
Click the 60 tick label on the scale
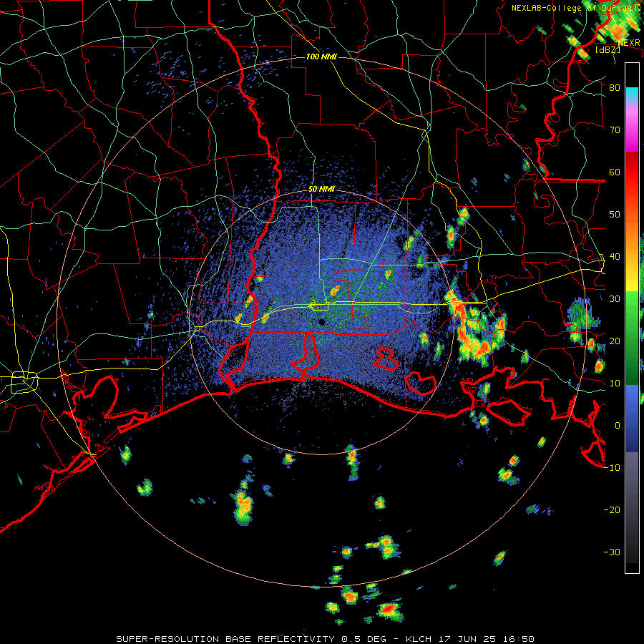point(615,172)
